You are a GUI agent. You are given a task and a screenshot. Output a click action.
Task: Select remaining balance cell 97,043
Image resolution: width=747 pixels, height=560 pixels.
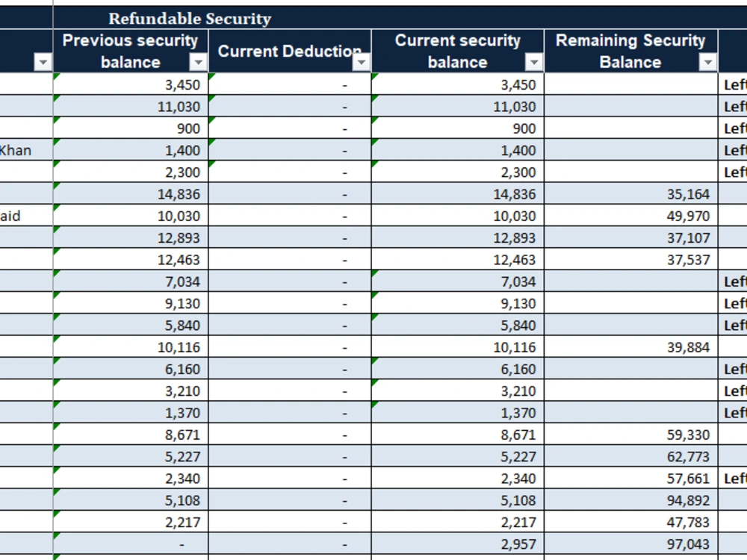[630, 544]
